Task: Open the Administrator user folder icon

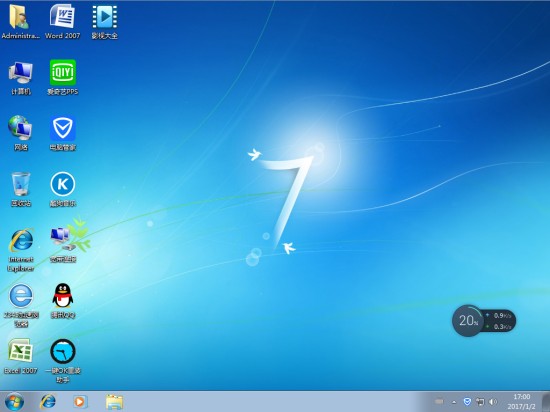Action: point(20,22)
